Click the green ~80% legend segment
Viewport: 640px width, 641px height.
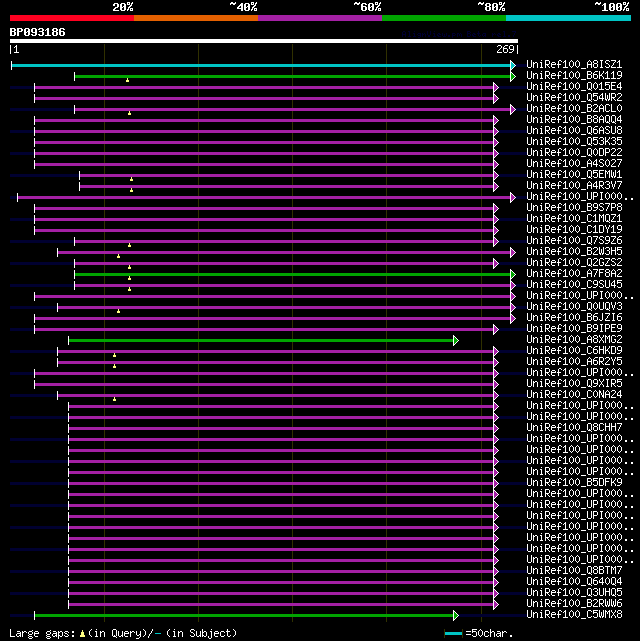tap(444, 18)
